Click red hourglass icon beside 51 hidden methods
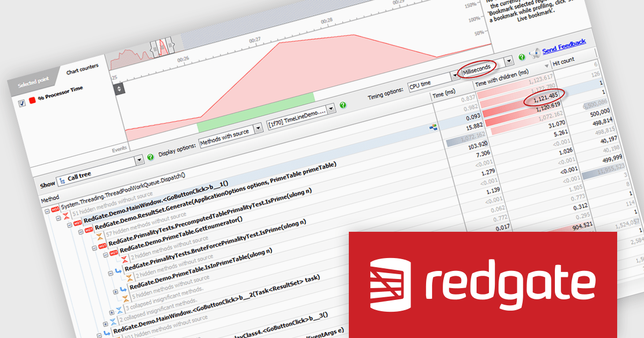The width and height of the screenshot is (644, 338). (x=67, y=216)
